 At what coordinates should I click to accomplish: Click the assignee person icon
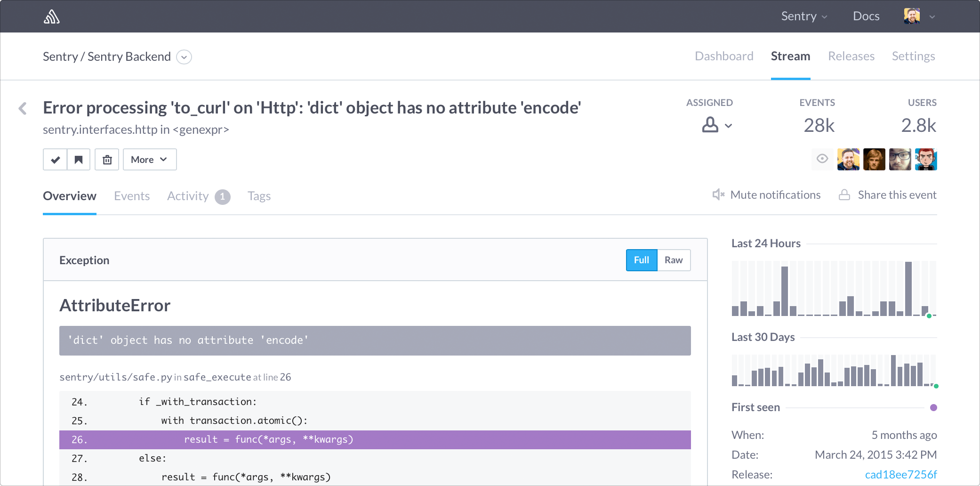710,125
